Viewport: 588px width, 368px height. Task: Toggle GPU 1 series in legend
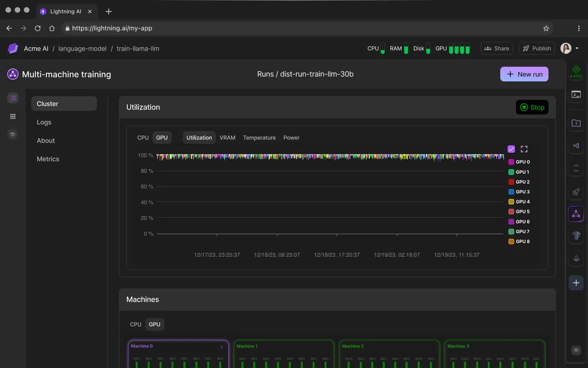[x=519, y=172]
